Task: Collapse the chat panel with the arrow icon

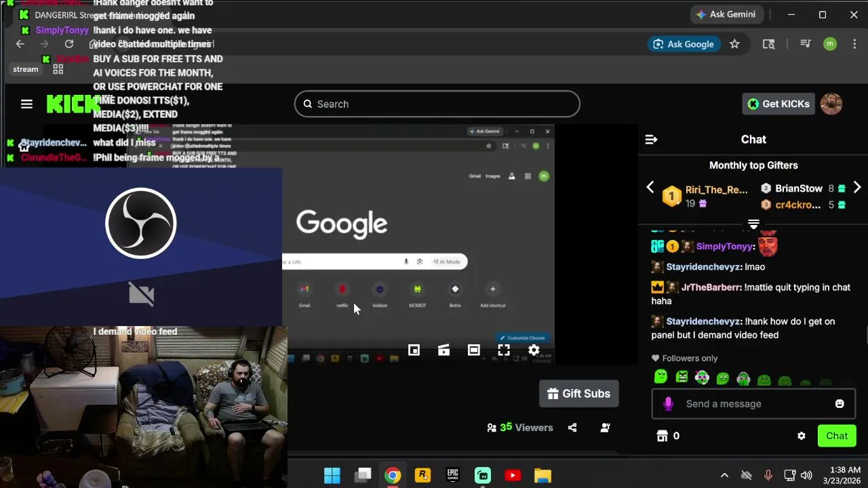Action: (651, 139)
